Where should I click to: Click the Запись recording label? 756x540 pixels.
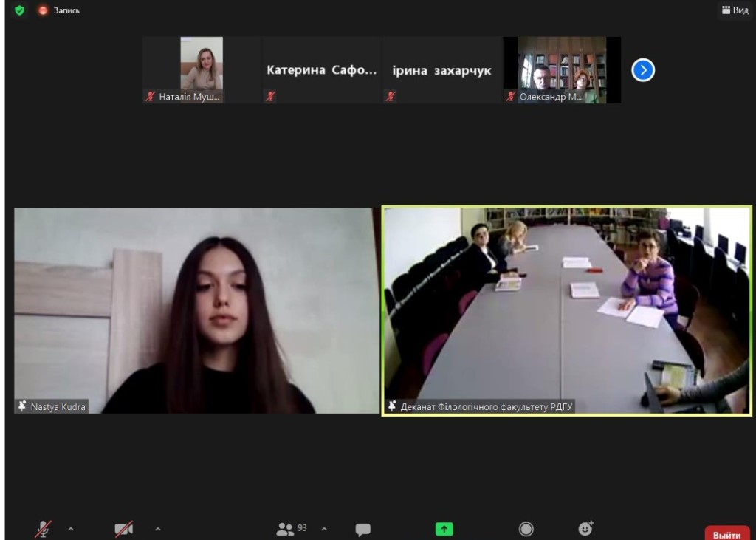[x=66, y=10]
